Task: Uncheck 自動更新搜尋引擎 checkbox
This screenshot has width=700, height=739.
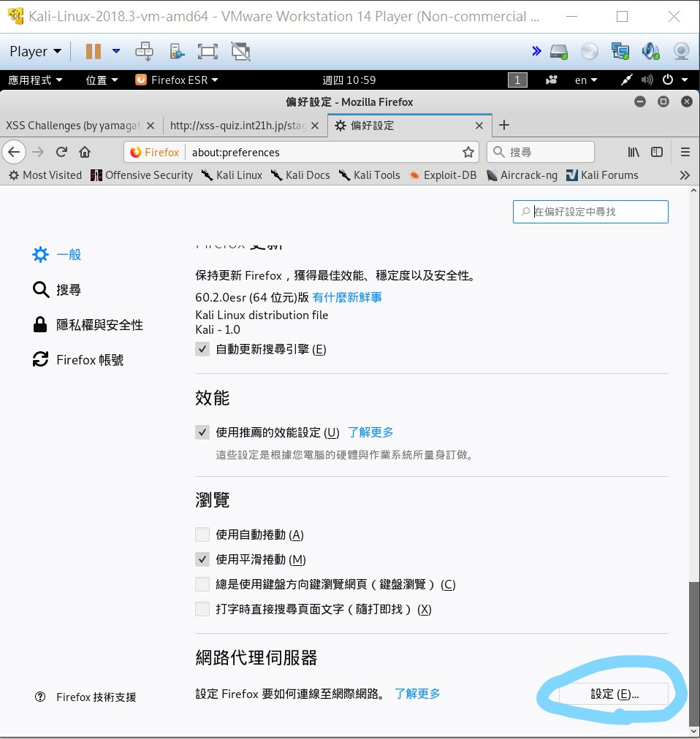Action: 202,349
